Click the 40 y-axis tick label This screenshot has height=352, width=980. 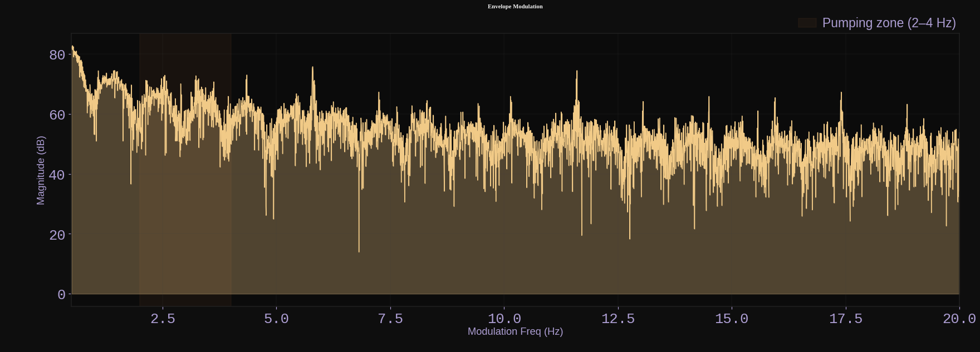pos(57,175)
